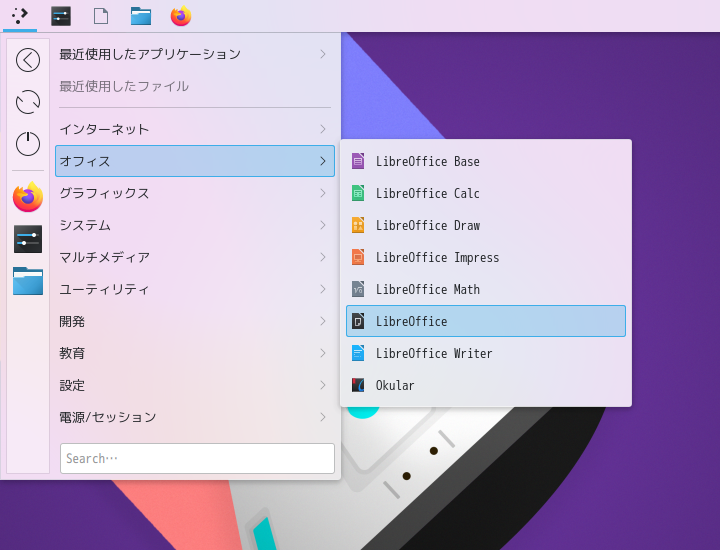
Task: Launch Okular from the submenu
Action: click(486, 385)
